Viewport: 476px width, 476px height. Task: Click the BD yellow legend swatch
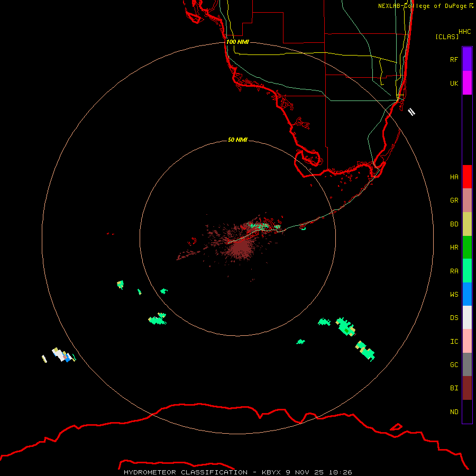point(467,224)
